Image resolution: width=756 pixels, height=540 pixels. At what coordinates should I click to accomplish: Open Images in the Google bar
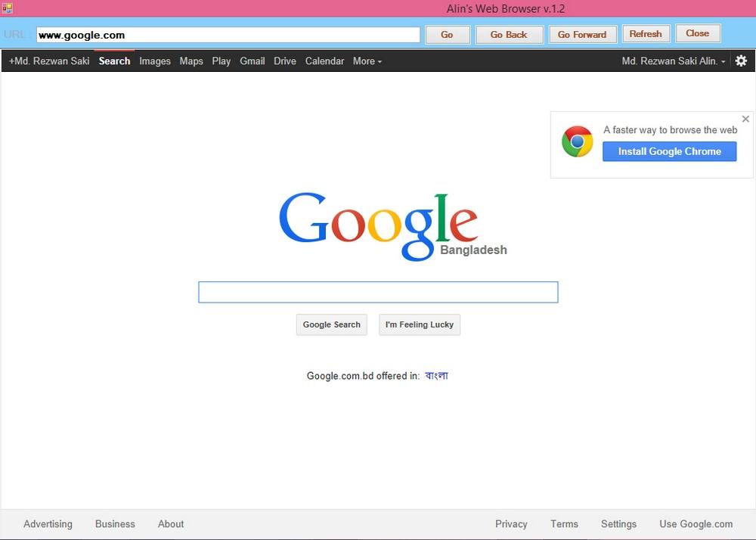pos(155,61)
